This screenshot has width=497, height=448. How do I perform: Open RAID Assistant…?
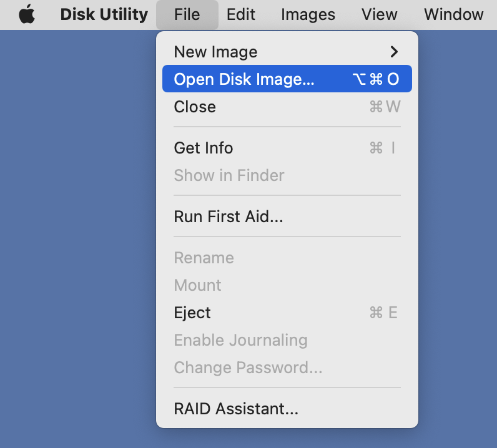287,409
